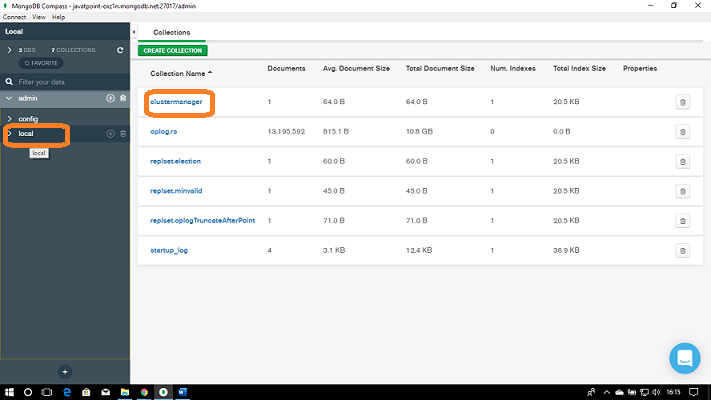Open the Action Center notifications icon

(x=694, y=392)
